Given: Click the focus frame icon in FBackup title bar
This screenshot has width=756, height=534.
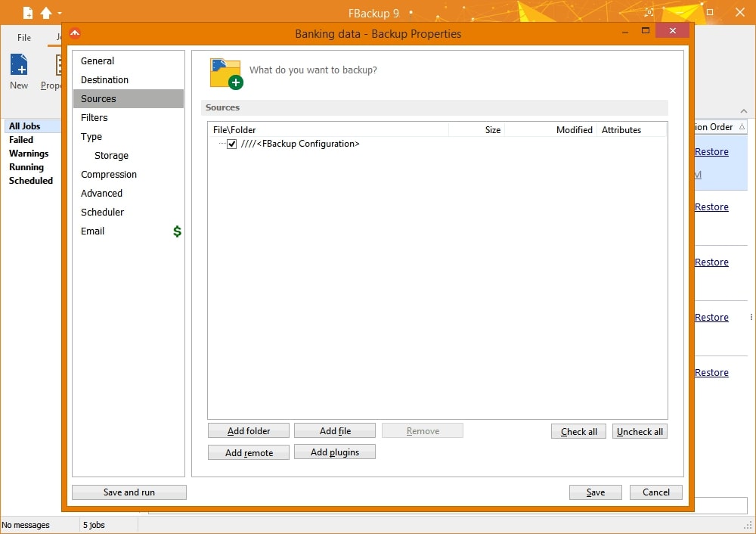Looking at the screenshot, I should pos(649,13).
